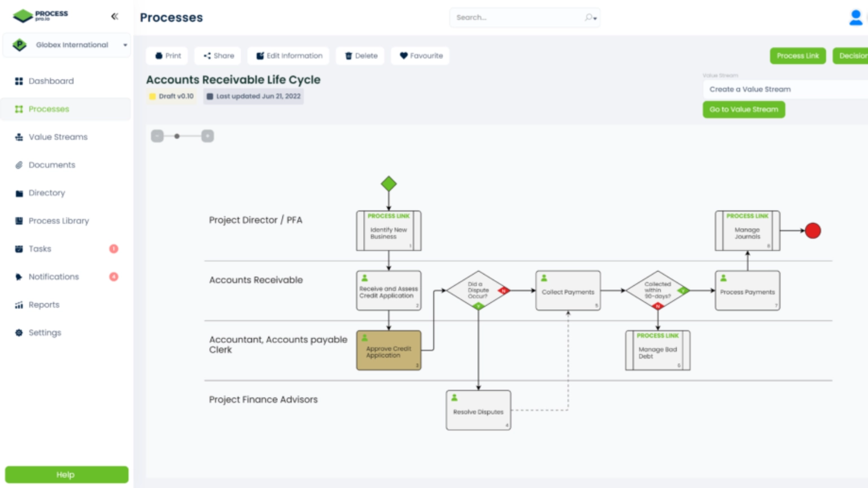Click Edit Information button
This screenshot has width=868, height=488.
(x=289, y=56)
